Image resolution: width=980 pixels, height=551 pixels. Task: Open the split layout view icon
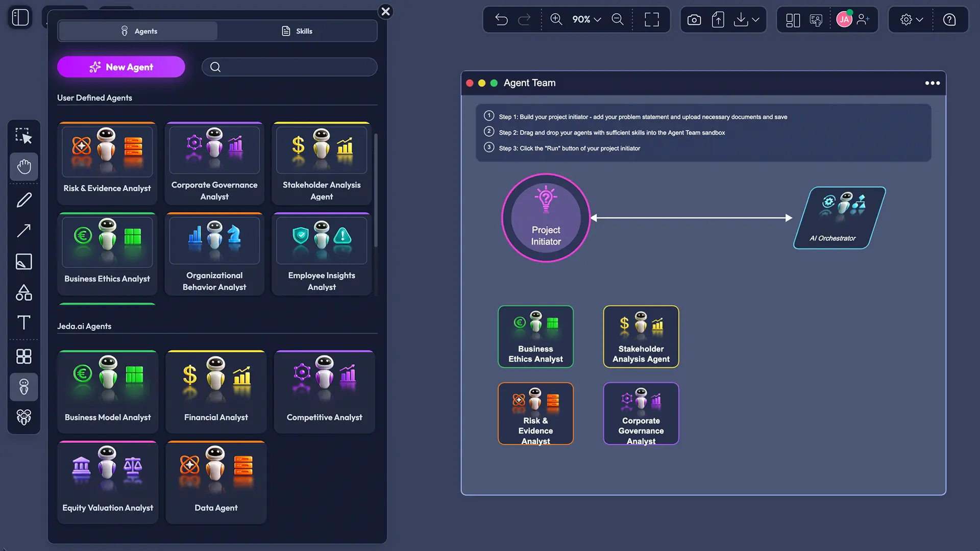tap(793, 19)
